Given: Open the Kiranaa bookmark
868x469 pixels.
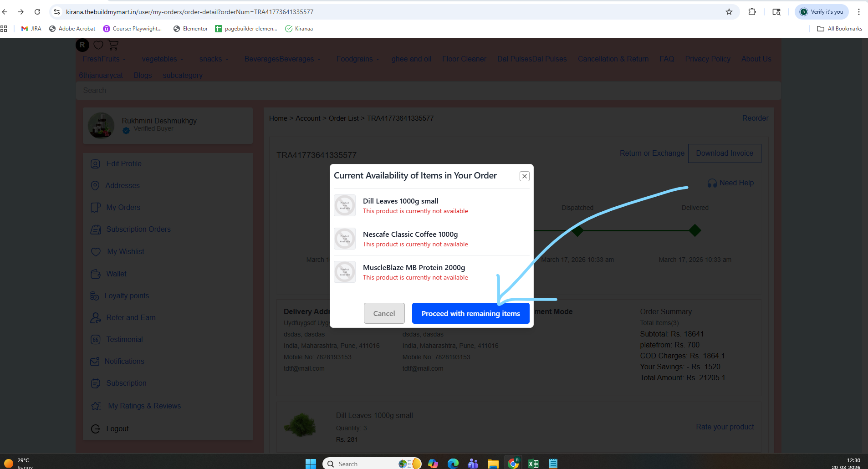Looking at the screenshot, I should [299, 29].
